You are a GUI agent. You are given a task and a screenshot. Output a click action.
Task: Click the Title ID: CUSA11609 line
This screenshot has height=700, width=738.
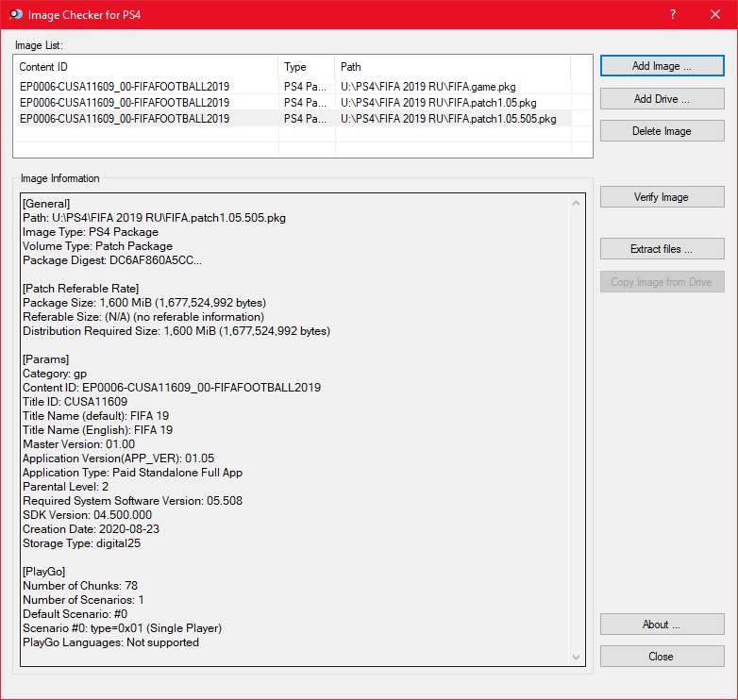tap(75, 402)
